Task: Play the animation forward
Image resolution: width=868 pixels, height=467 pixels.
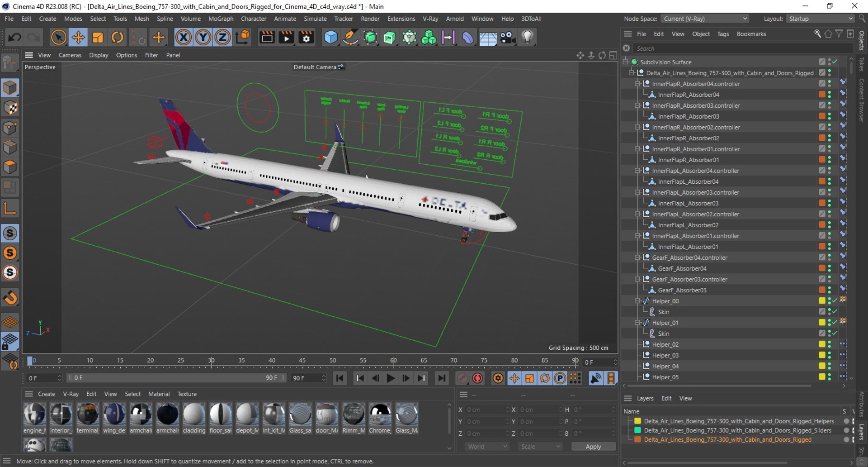Action: (x=391, y=378)
